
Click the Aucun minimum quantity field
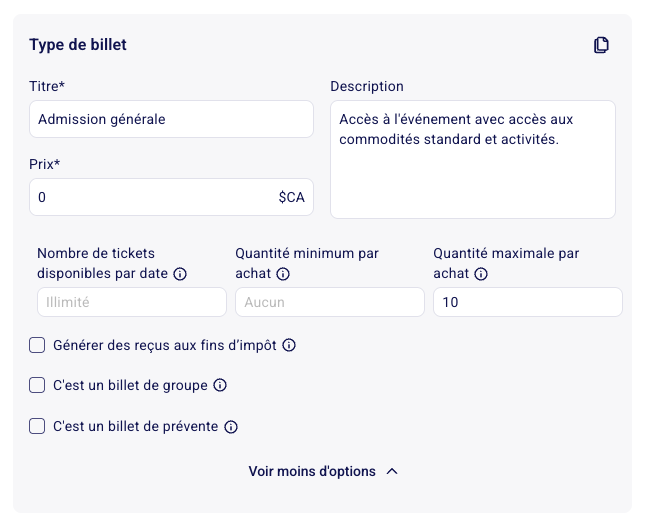[330, 302]
